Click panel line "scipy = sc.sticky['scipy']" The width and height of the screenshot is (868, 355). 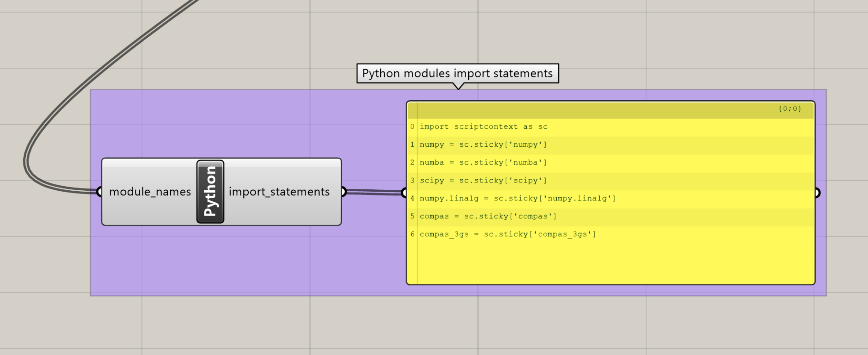click(x=610, y=180)
